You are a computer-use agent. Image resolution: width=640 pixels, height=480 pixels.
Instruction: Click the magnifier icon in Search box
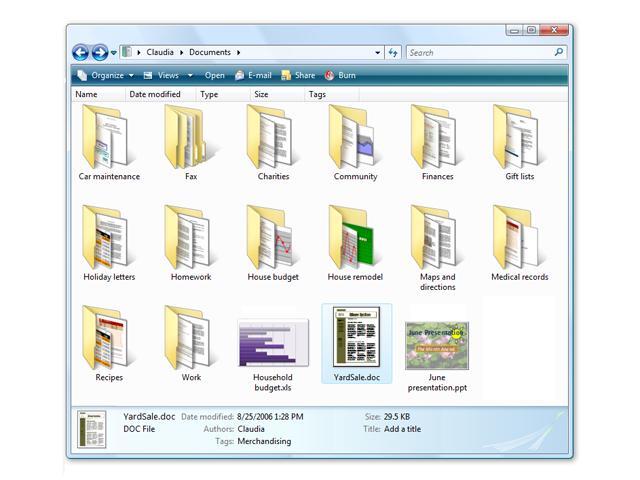point(558,52)
